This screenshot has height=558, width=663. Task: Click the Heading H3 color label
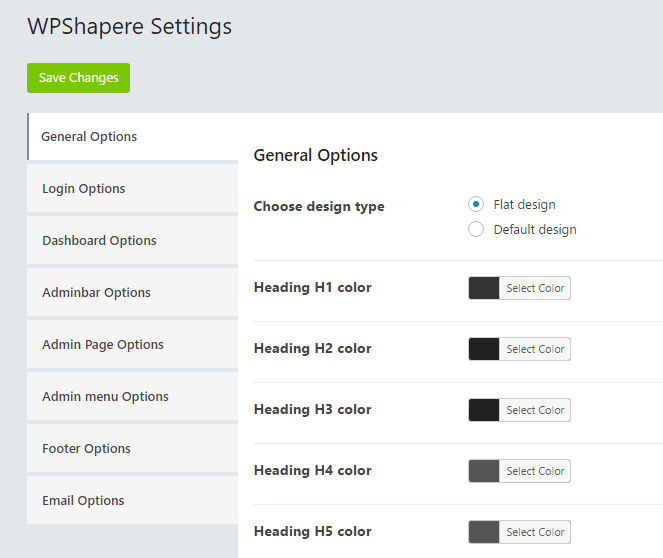pyautogui.click(x=312, y=409)
